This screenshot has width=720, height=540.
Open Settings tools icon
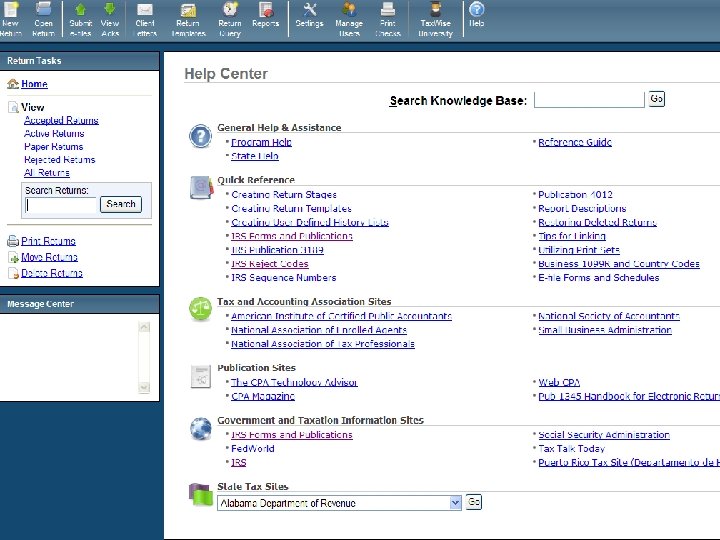[310, 9]
